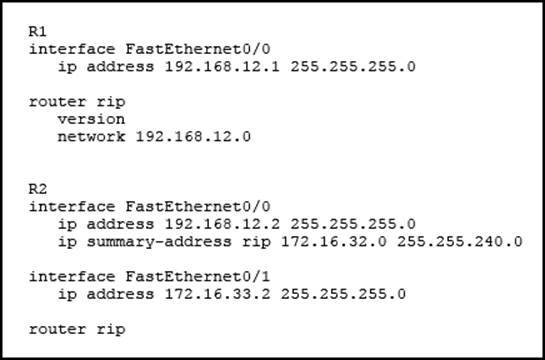
Task: Click the R1 router heading
Action: (38, 32)
